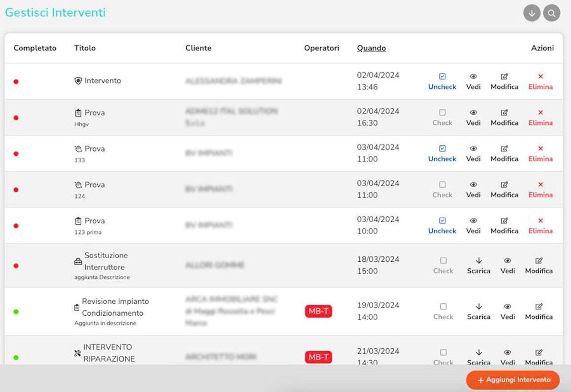Viewport: 571px width, 392px height.
Task: View the Prova 133 intervention
Action: (x=473, y=154)
